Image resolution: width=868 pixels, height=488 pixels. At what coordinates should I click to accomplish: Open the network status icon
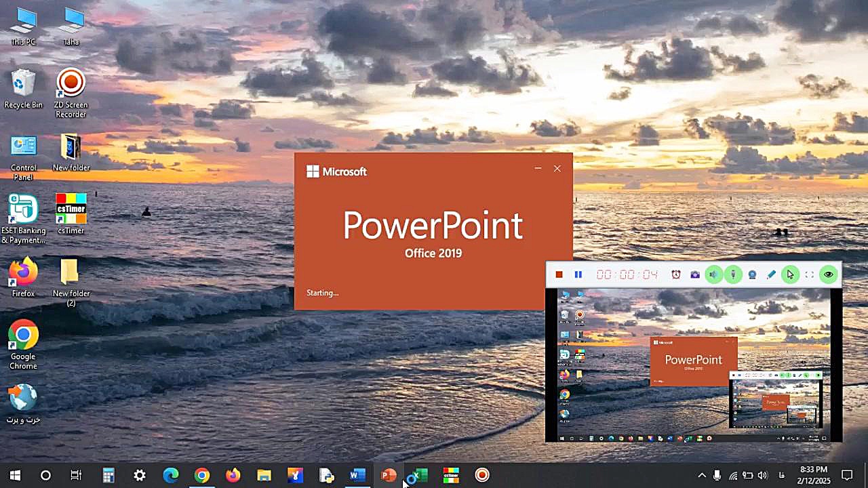(733, 475)
